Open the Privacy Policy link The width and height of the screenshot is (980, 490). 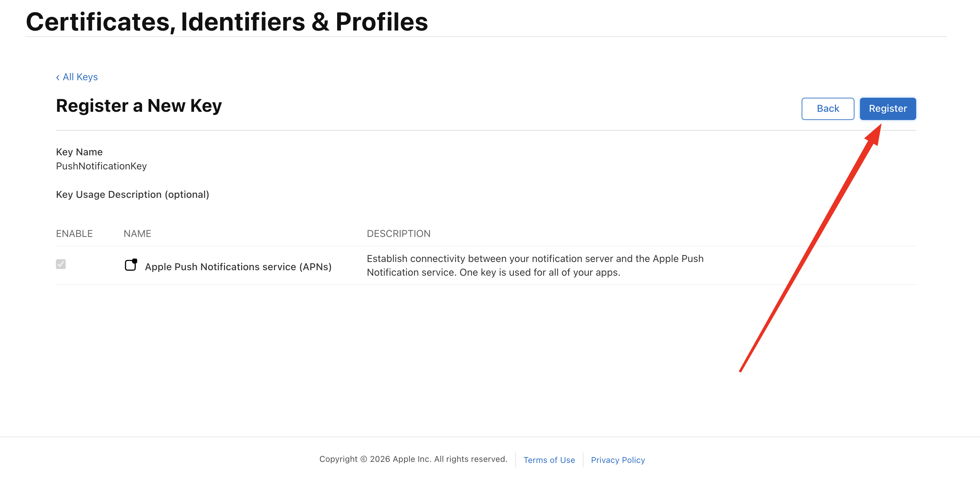617,460
